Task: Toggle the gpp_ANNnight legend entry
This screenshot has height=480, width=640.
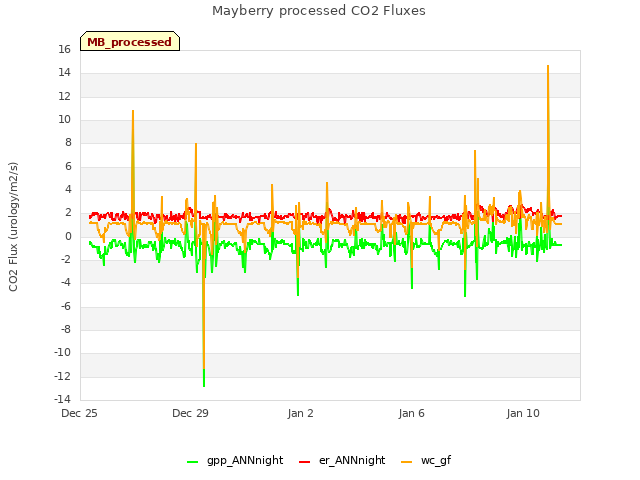Action: 235,460
